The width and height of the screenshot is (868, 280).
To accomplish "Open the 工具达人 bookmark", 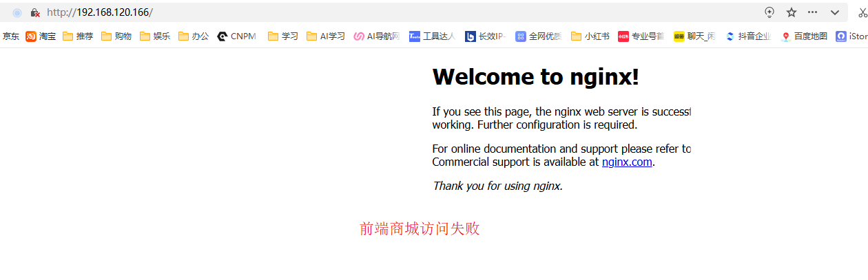I will [x=432, y=36].
